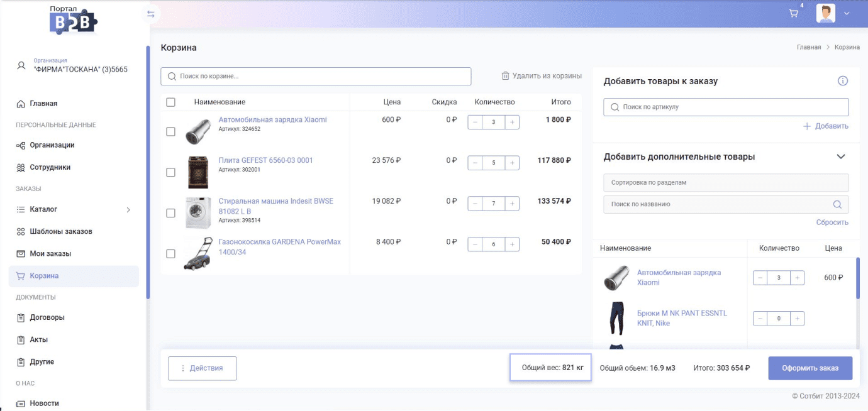Click the plus icon next to Добавить
This screenshot has height=411, width=868.
coord(807,126)
